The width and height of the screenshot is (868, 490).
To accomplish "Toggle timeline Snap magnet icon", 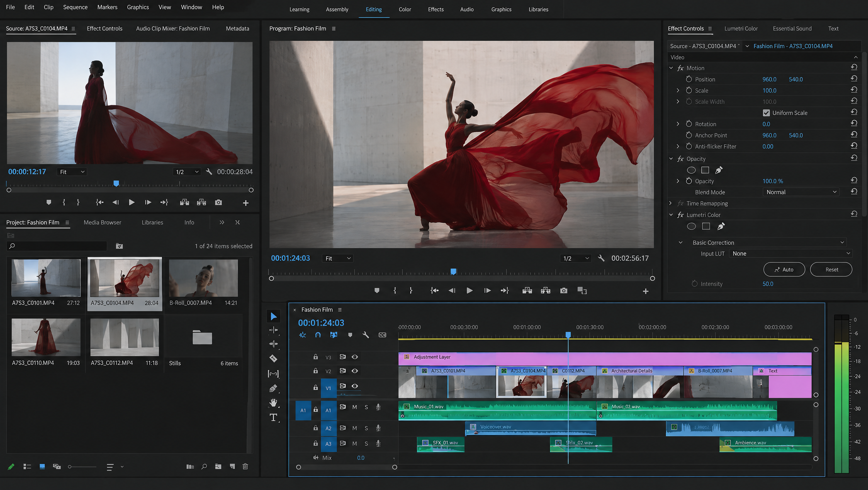I will [x=318, y=335].
